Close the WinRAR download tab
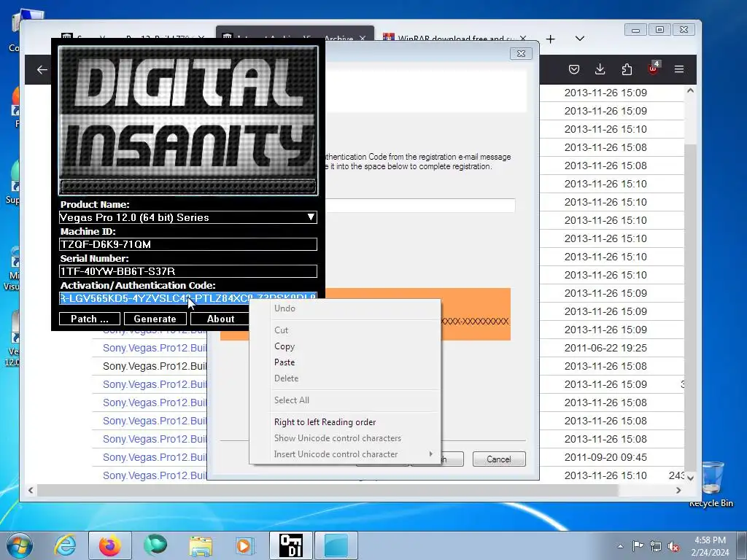The image size is (747, 560). coord(523,39)
